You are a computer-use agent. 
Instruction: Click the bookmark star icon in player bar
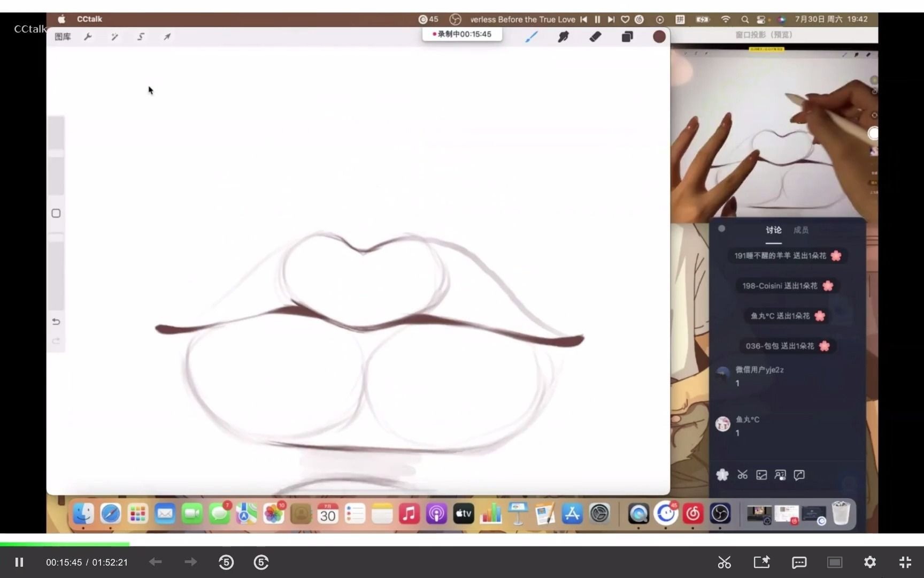[x=761, y=562]
